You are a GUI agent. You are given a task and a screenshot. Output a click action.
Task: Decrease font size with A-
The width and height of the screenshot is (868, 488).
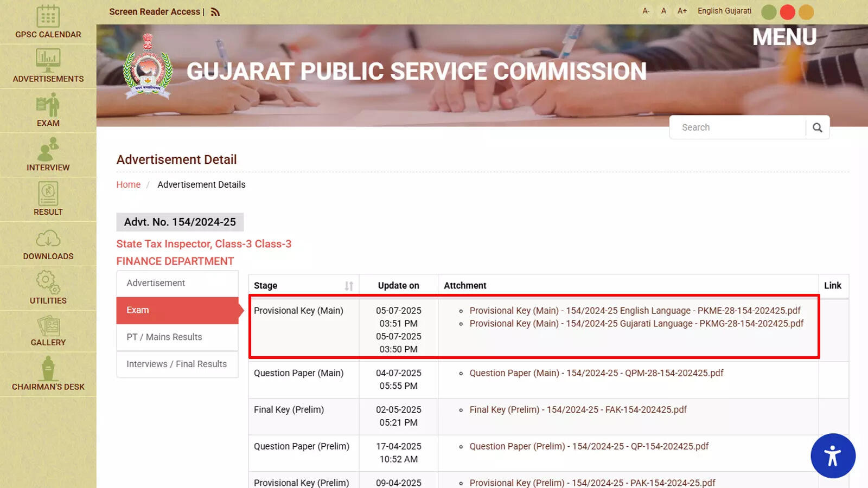[x=646, y=11]
